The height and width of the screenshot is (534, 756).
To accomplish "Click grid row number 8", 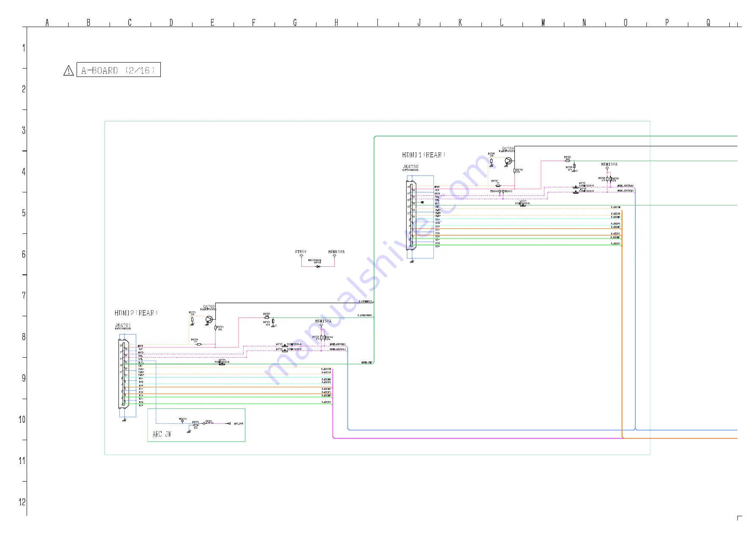I will [x=24, y=337].
